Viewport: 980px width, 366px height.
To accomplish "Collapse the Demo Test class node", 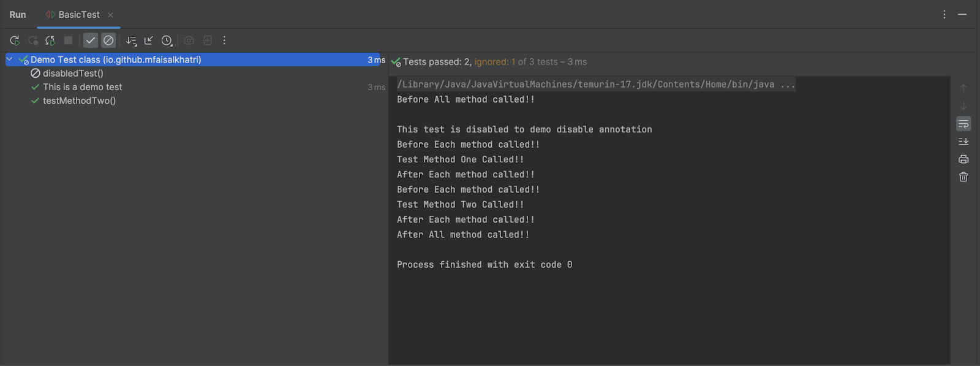I will click(x=9, y=59).
